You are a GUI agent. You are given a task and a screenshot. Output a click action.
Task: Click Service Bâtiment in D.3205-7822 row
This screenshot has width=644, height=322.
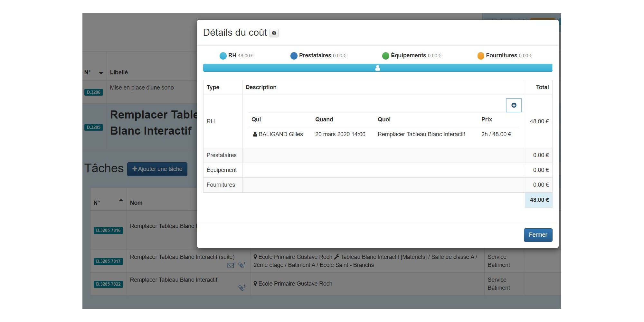click(x=499, y=284)
